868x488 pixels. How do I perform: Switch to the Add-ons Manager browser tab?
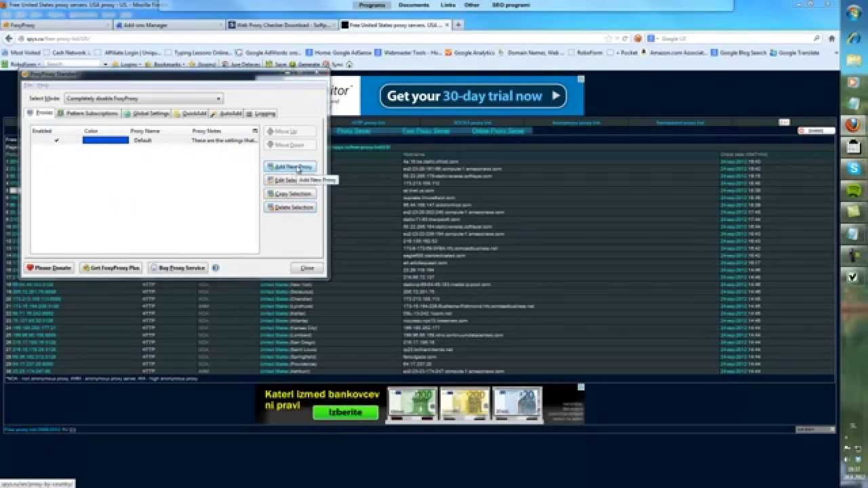point(168,25)
